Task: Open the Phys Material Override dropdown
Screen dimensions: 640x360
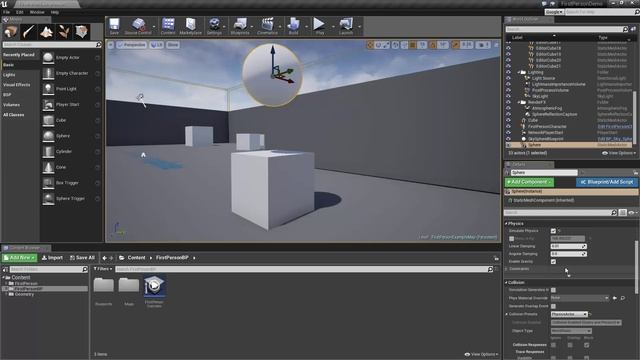Action: coord(580,298)
